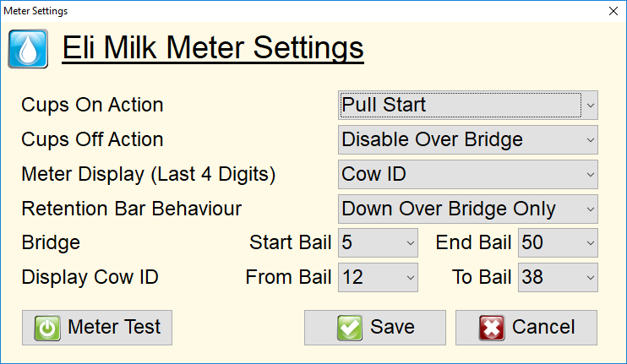627x364 pixels.
Task: Click the Disable Over Bridge combo box
Action: (468, 140)
